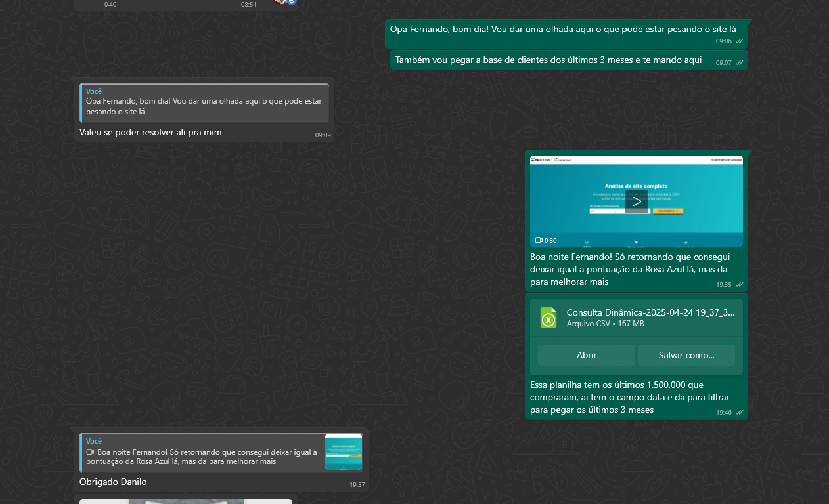Open the CSV attachment with Abrir button
Viewport: 829px width, 504px height.
click(x=587, y=355)
